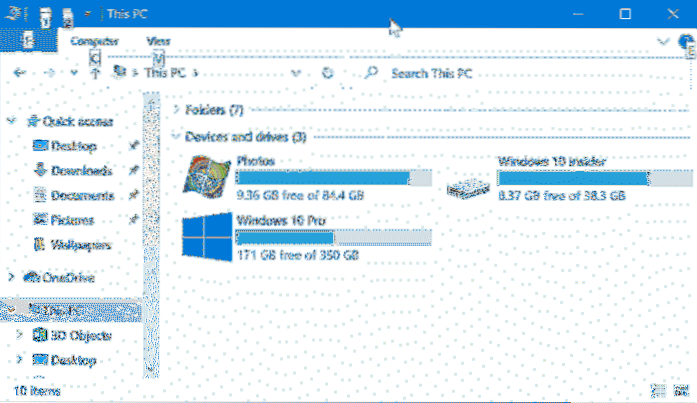This screenshot has height=403, width=697.
Task: Click the Properties quick access toolbar icon
Action: click(x=45, y=16)
